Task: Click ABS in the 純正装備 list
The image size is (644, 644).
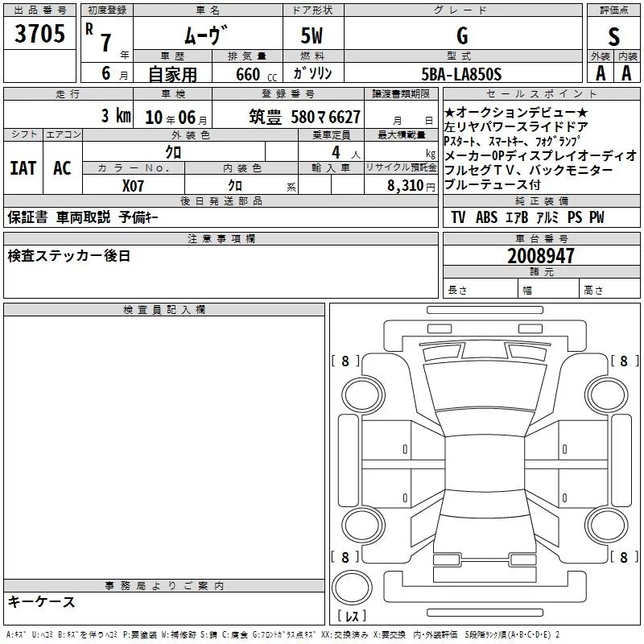Action: [x=487, y=217]
